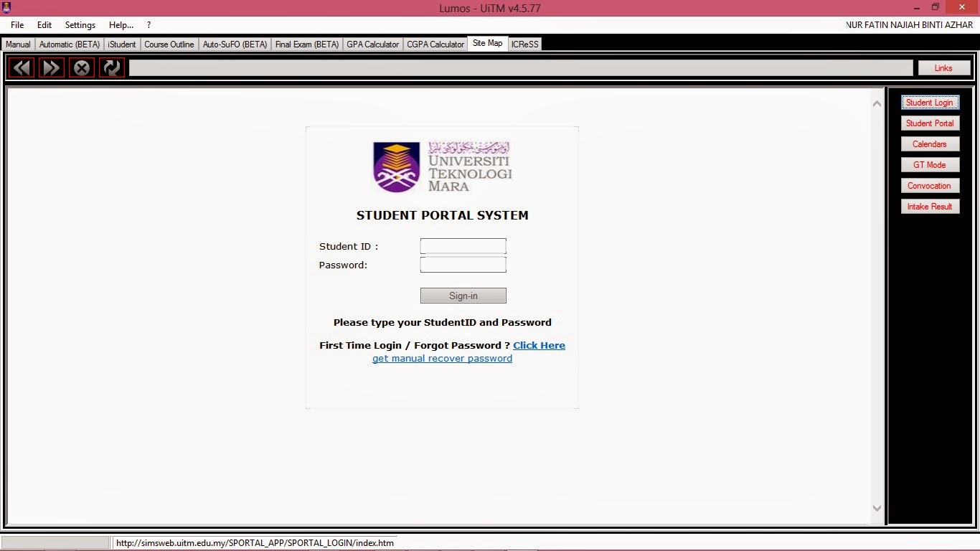This screenshot has height=551, width=980.
Task: Open the Auto-SuFO (BETA) tab
Action: coord(235,44)
